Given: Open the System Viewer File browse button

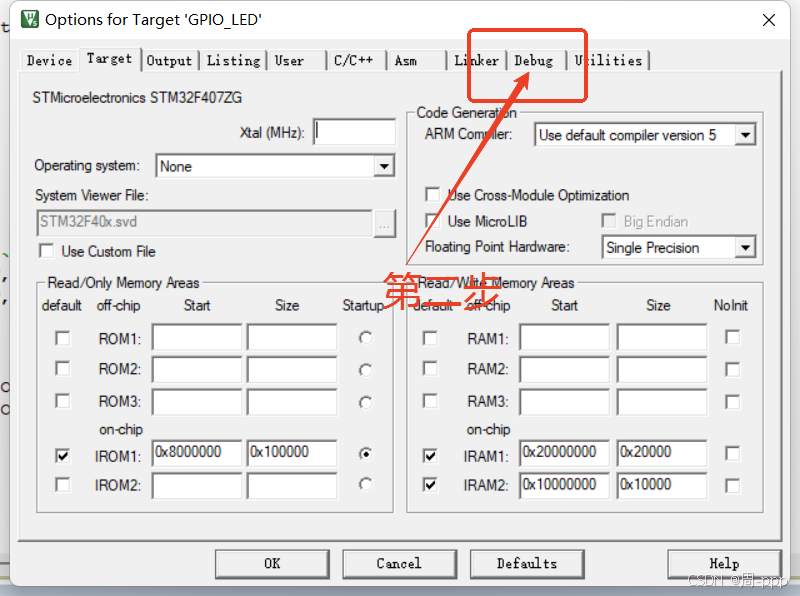Looking at the screenshot, I should click(x=384, y=224).
